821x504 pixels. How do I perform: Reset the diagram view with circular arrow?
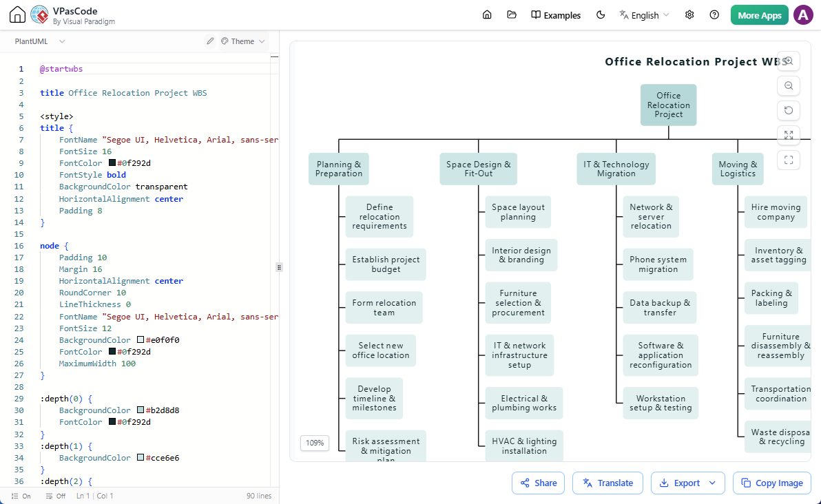click(789, 110)
